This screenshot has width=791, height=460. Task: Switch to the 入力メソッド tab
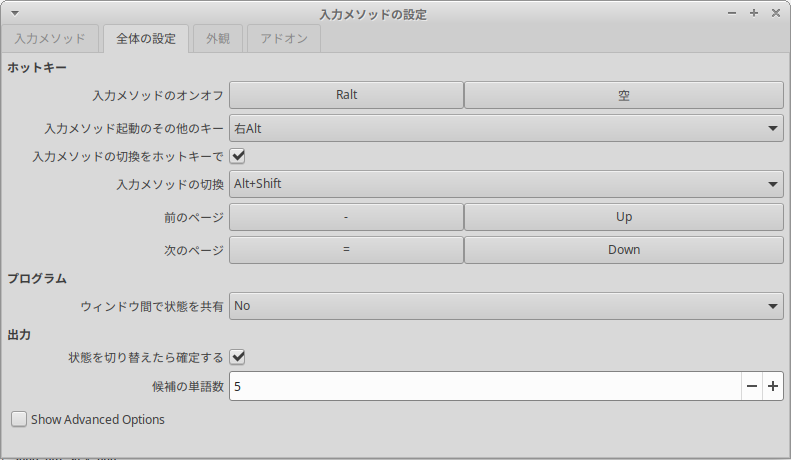click(x=50, y=38)
